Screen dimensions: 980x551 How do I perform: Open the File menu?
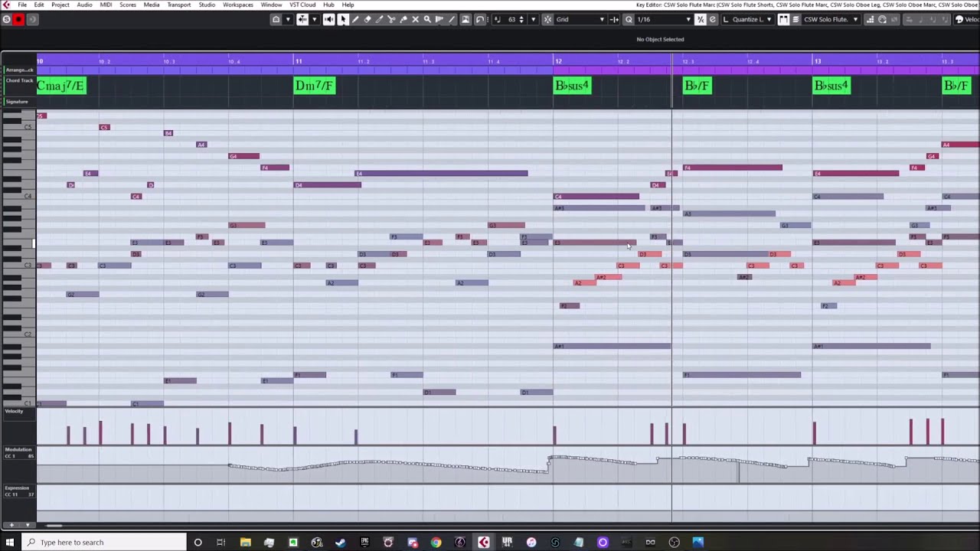coord(22,5)
